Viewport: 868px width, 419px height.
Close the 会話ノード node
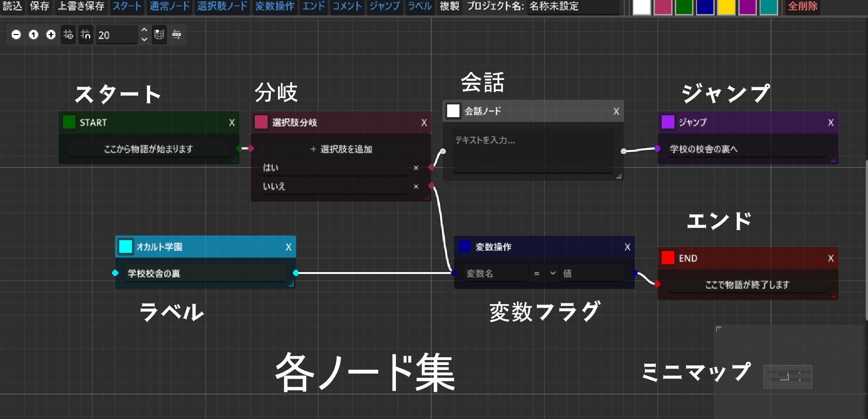pos(616,111)
